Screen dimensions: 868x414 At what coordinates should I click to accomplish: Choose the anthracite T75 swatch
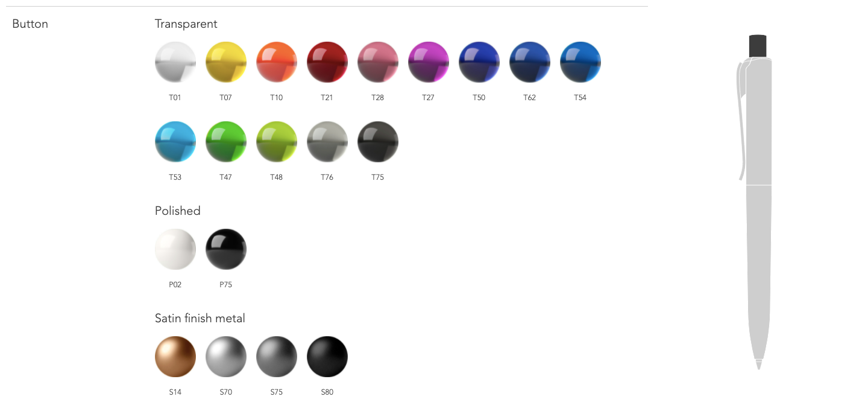click(x=378, y=142)
